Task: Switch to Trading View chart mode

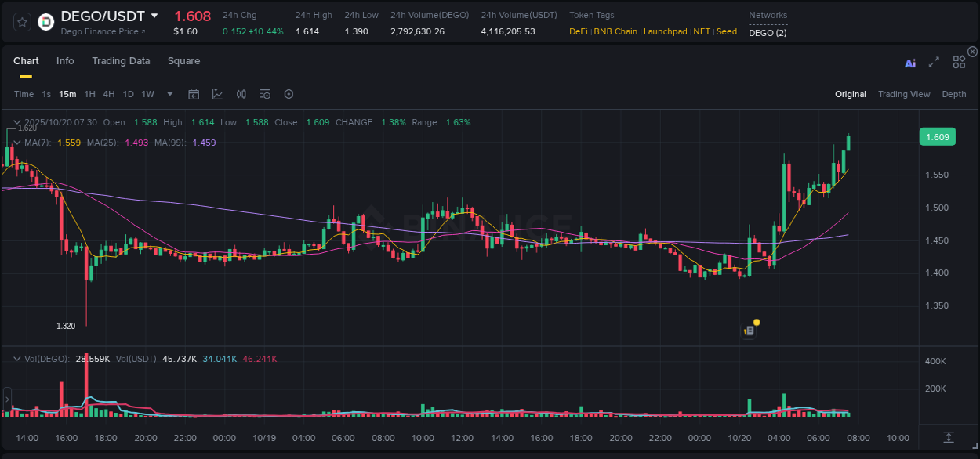Action: 904,94
